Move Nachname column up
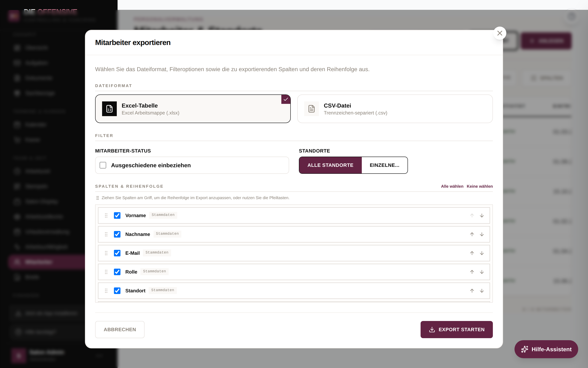Image resolution: width=588 pixels, height=368 pixels. pyautogui.click(x=472, y=234)
